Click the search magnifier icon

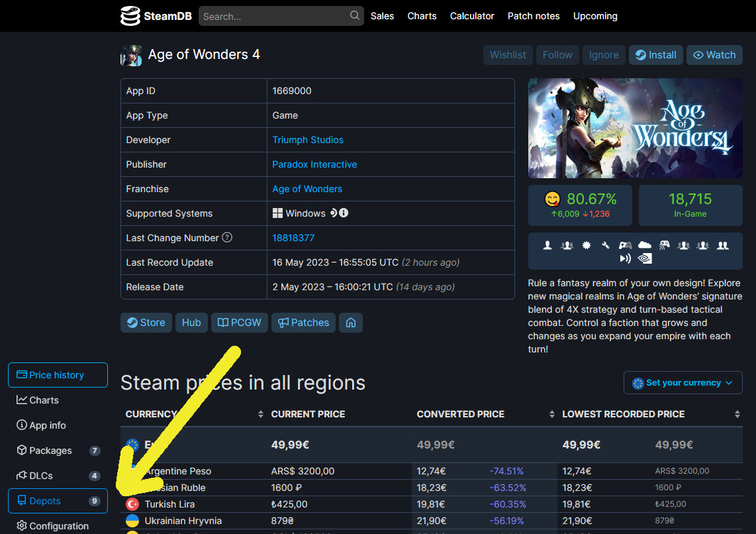[x=354, y=15]
